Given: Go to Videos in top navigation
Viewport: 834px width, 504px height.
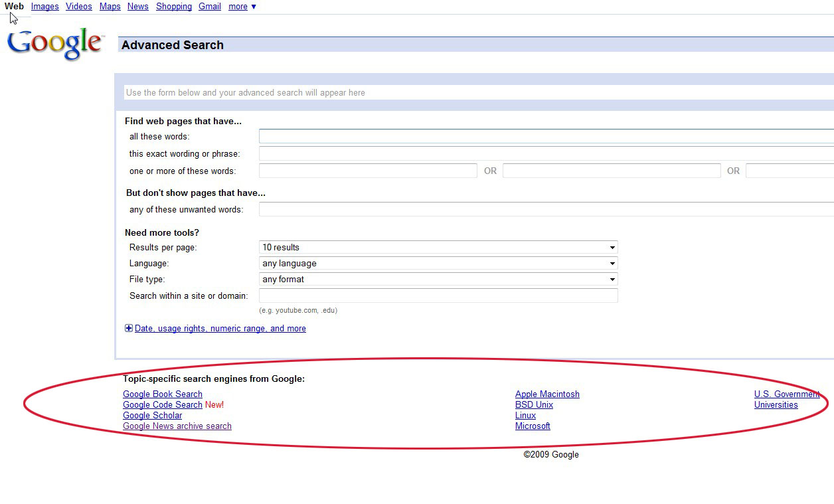Looking at the screenshot, I should [x=79, y=7].
